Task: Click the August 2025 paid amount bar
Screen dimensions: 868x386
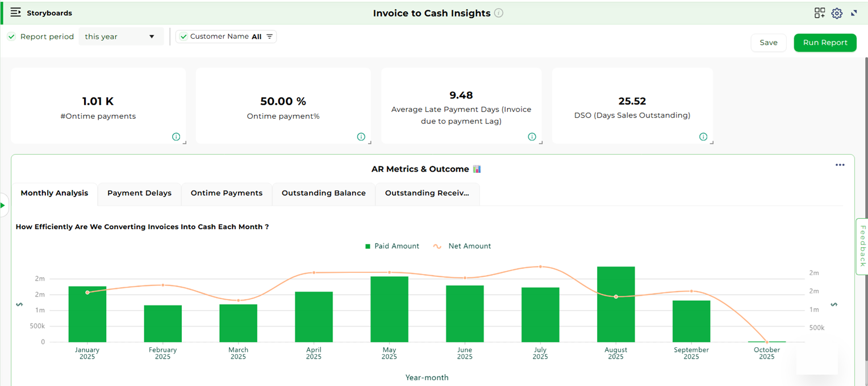Action: [x=616, y=304]
